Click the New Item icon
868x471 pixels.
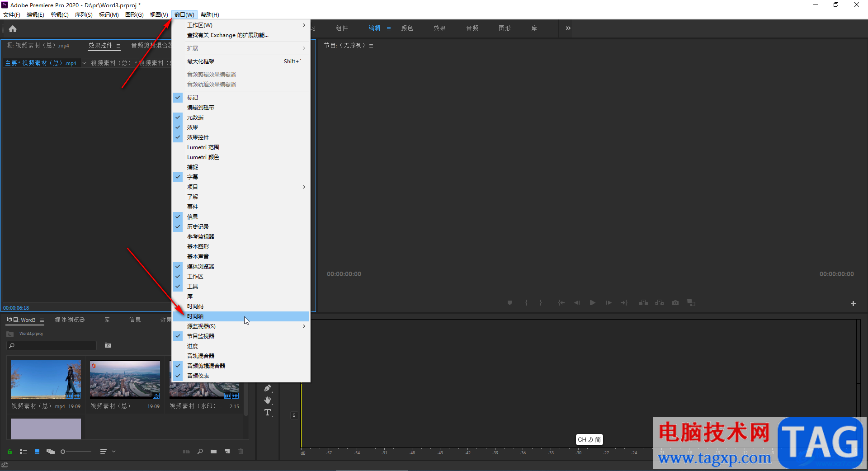[x=227, y=452]
